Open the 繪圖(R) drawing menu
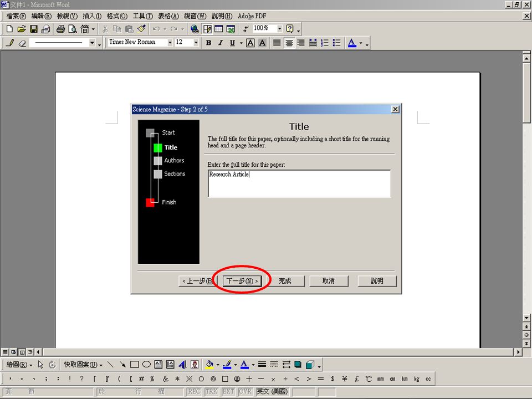532x399 pixels. coord(19,365)
